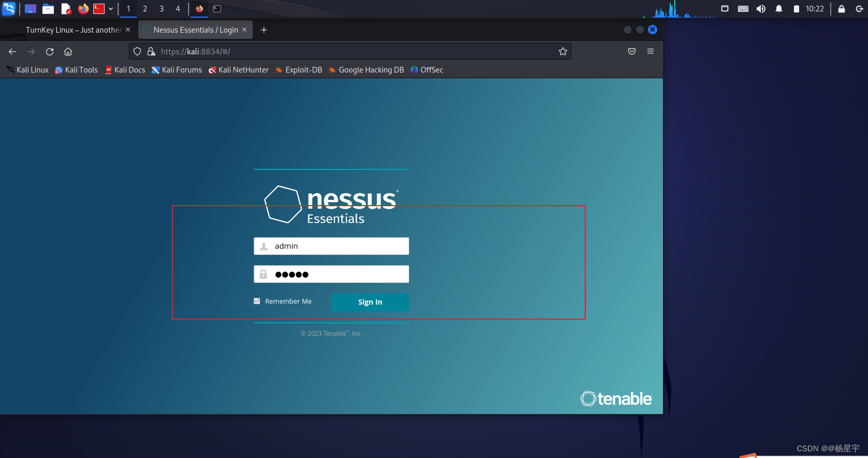Open the tracking protection shield icon
The height and width of the screenshot is (458, 868).
[x=137, y=51]
